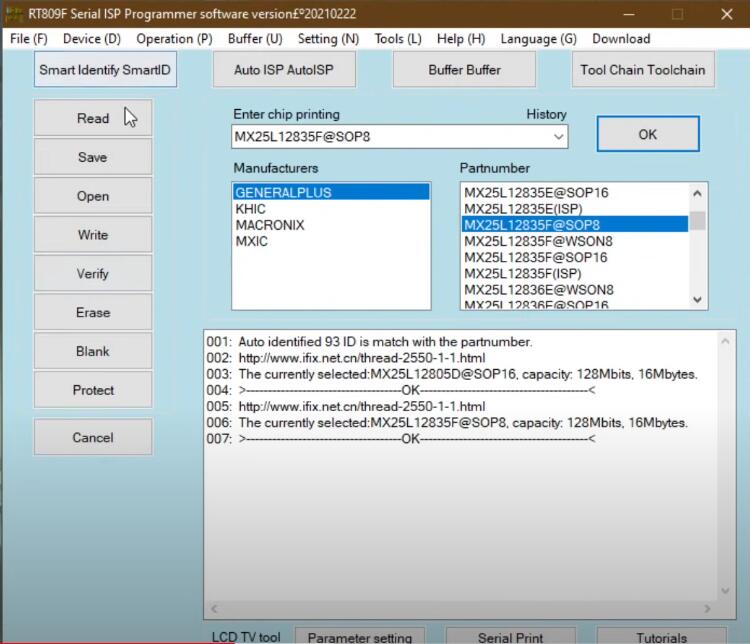Screen dimensions: 750x644
Task: Select MXIC in Manufacturers list
Action: click(331, 241)
